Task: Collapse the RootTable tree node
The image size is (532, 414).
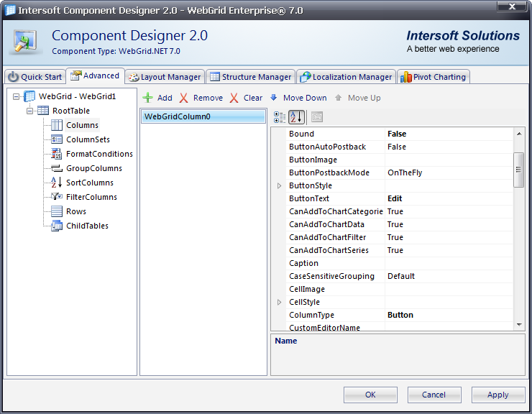Action: 30,111
